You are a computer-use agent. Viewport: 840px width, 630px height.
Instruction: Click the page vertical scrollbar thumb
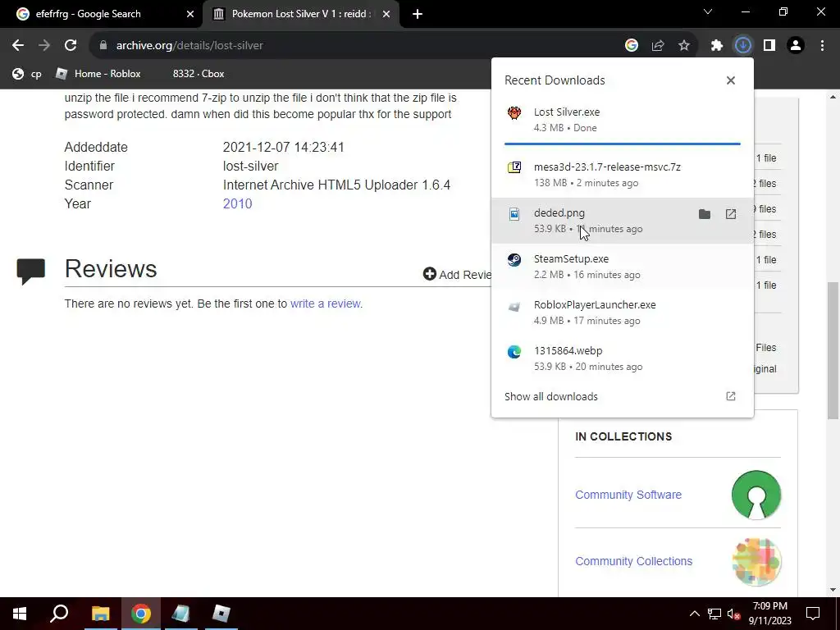click(x=833, y=351)
